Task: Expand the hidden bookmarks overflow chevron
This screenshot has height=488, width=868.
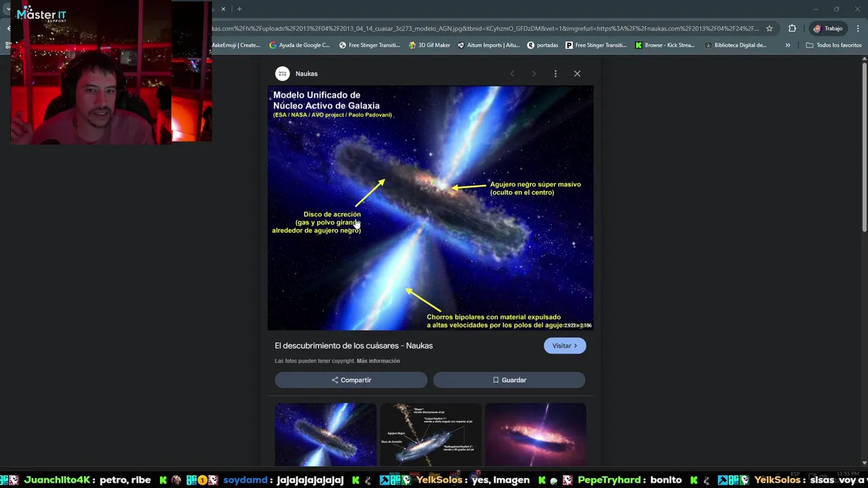Action: click(x=787, y=45)
